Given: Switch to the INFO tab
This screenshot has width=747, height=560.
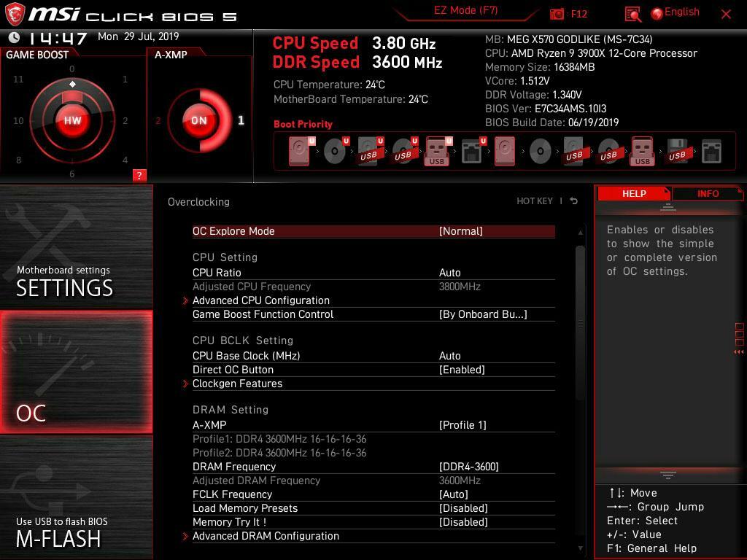Looking at the screenshot, I should pyautogui.click(x=708, y=193).
